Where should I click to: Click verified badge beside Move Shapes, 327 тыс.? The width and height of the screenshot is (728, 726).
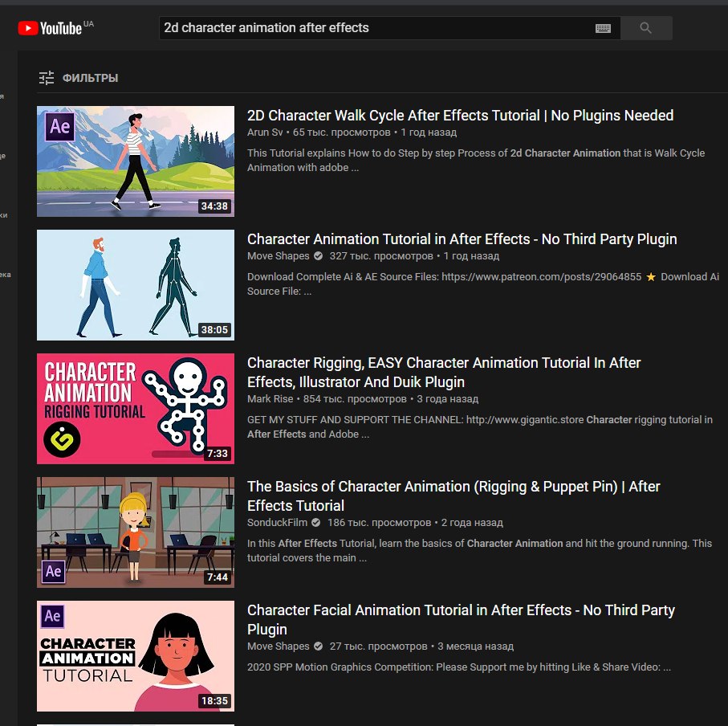point(318,256)
